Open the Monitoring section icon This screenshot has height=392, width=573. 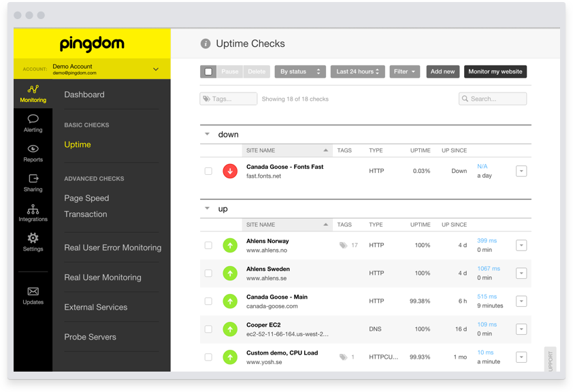click(x=33, y=89)
